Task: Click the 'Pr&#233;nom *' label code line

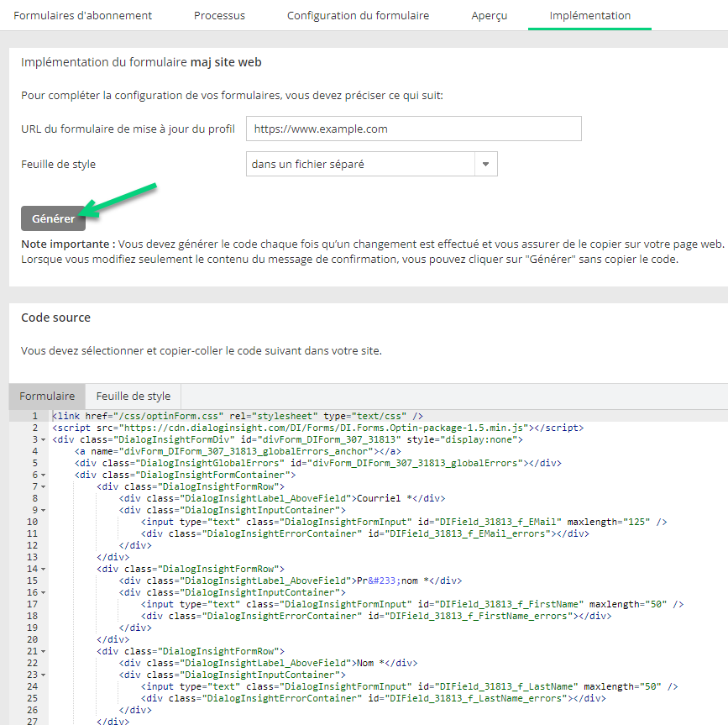Action: 291,581
